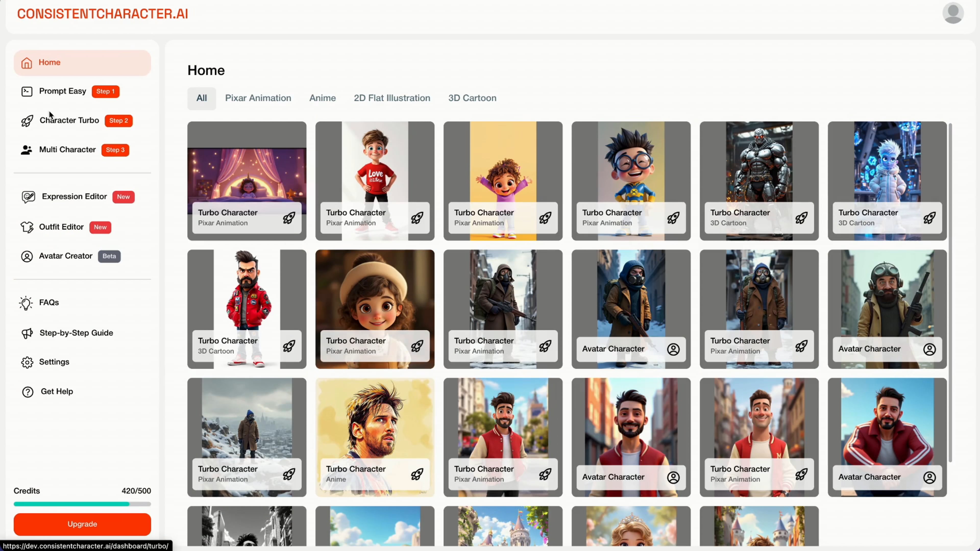Click the Credits progress bar
This screenshot has height=551, width=980.
click(x=82, y=504)
